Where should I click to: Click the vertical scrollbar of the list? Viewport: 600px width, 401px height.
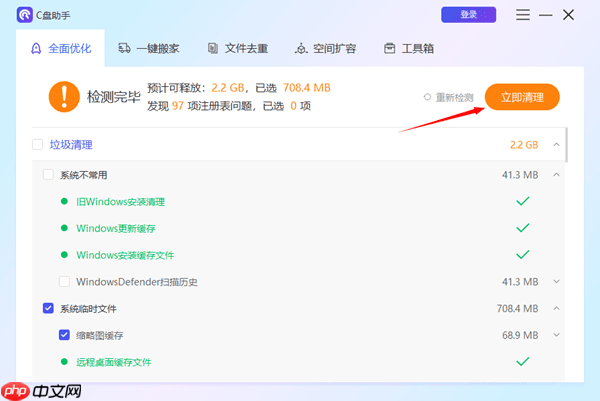click(x=568, y=145)
